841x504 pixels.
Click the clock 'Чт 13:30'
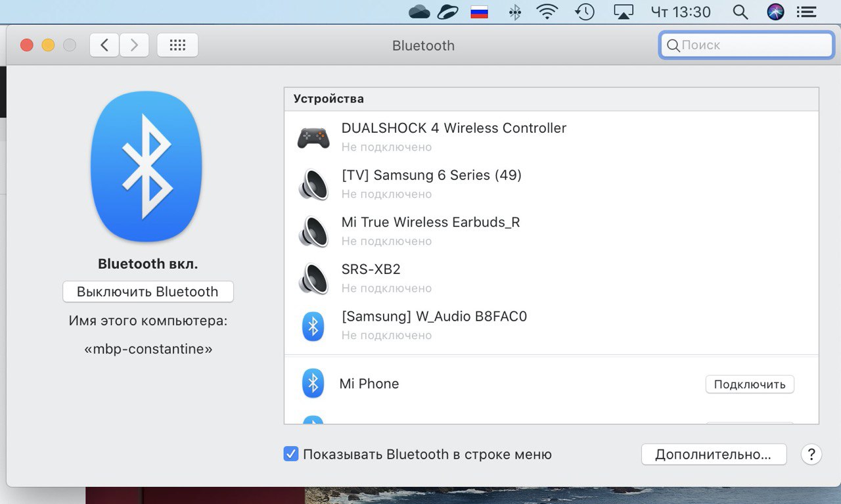point(681,12)
